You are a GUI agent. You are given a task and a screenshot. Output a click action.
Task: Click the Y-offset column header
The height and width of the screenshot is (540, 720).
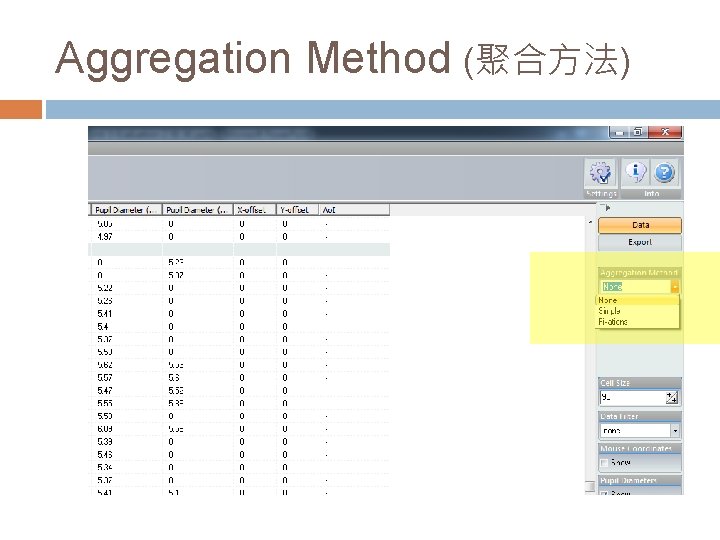click(x=297, y=210)
